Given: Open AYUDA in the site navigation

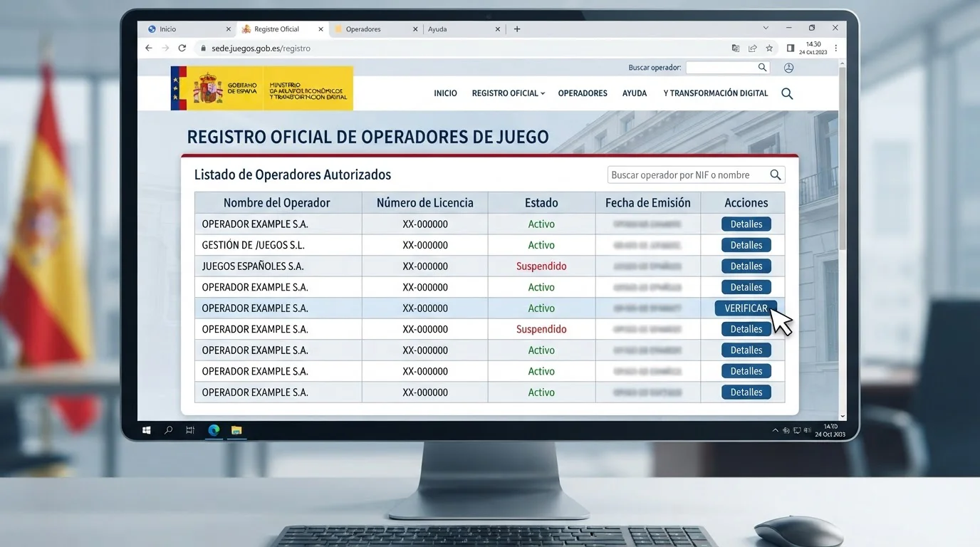Looking at the screenshot, I should point(635,93).
